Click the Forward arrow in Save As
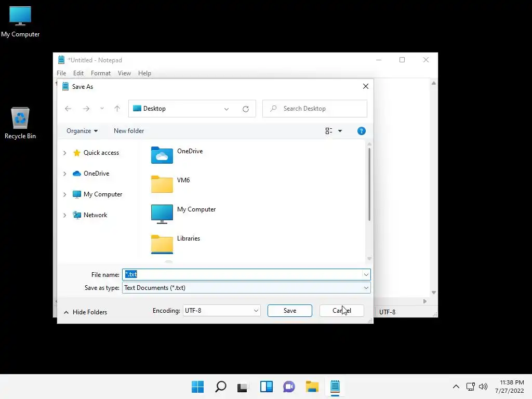 click(86, 109)
